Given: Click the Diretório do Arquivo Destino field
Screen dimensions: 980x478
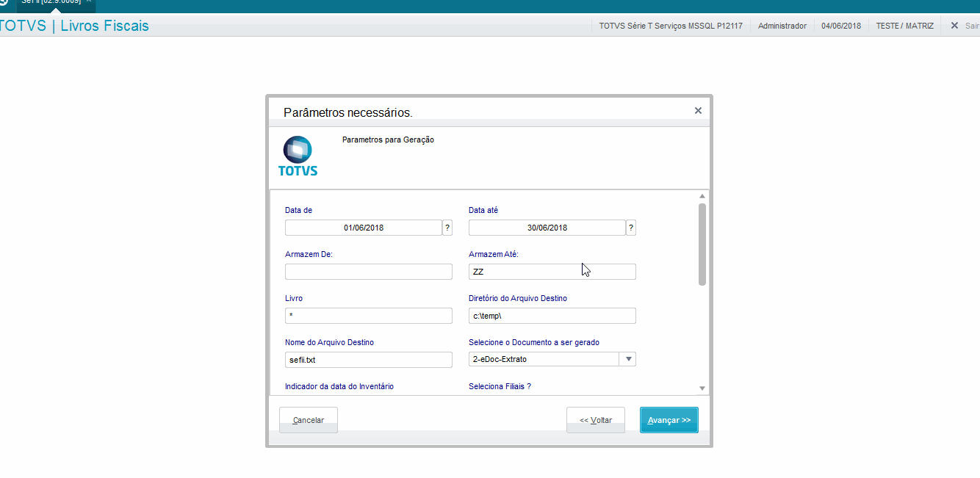Looking at the screenshot, I should pos(552,316).
